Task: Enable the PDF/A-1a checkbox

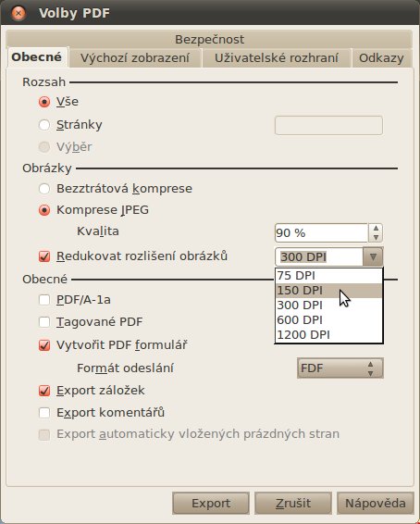Action: coord(44,300)
